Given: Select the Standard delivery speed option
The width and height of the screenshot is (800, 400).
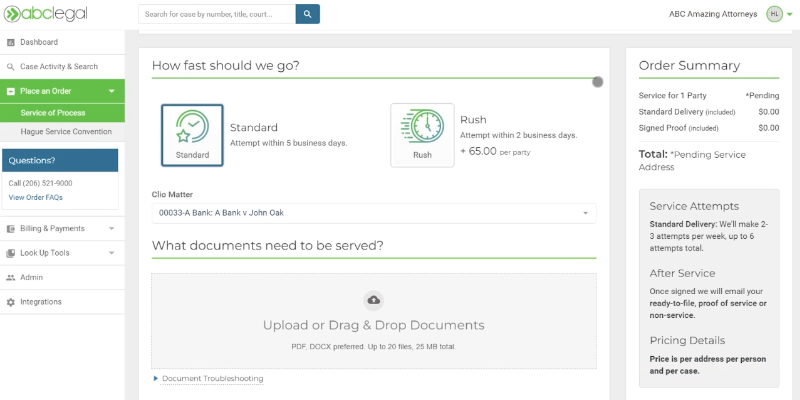Looking at the screenshot, I should click(192, 135).
